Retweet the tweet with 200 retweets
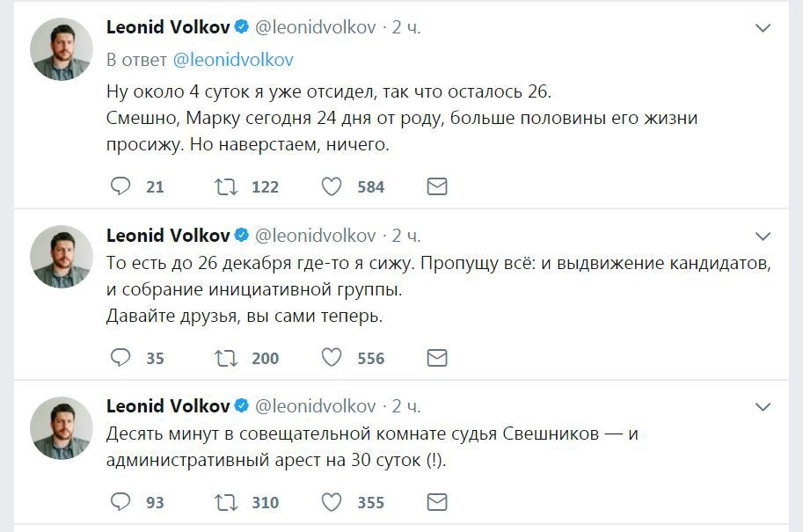The width and height of the screenshot is (803, 532). [x=225, y=358]
